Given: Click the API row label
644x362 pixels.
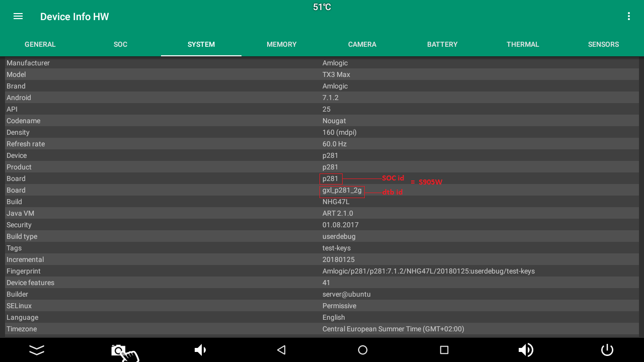Looking at the screenshot, I should coord(12,109).
